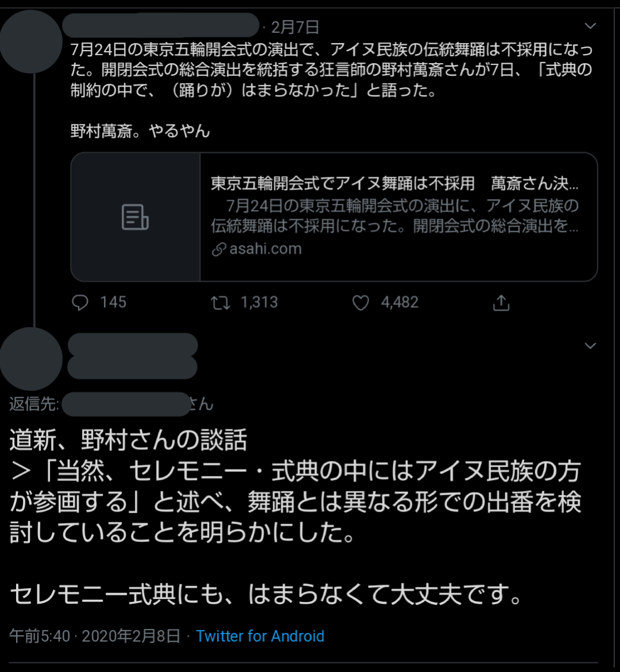Open the asahi.com article link card
The height and width of the screenshot is (672, 620).
334,217
